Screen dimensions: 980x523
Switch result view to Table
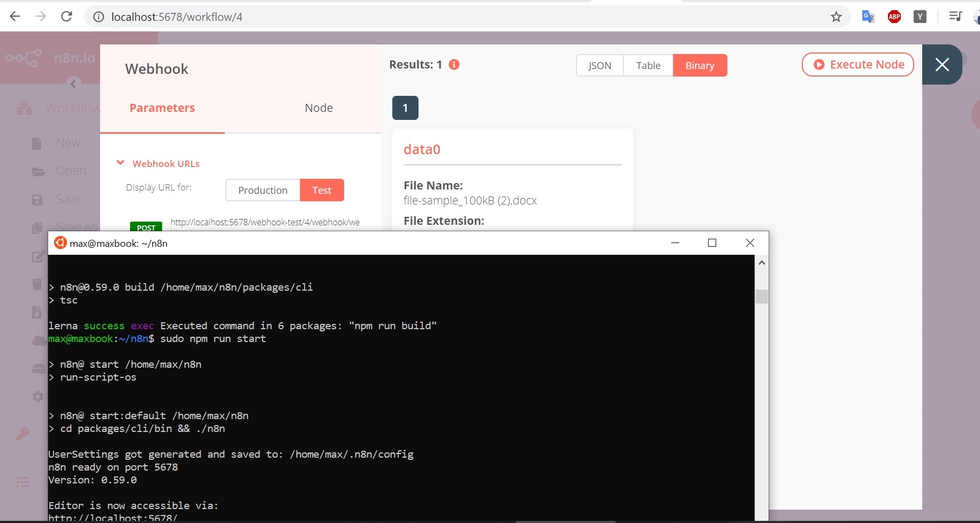click(x=648, y=65)
